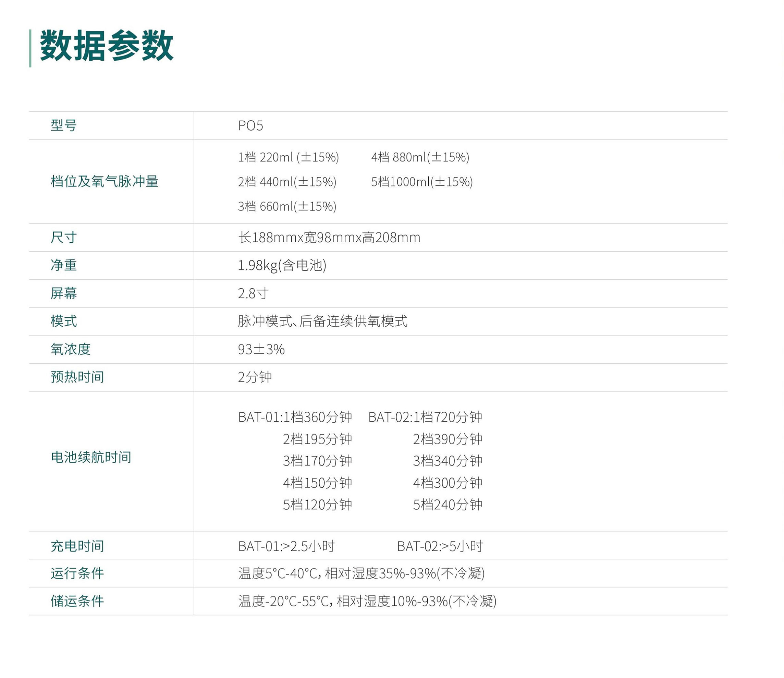
Task: Click the 1.98kg(含电池) weight value
Action: coord(282,265)
